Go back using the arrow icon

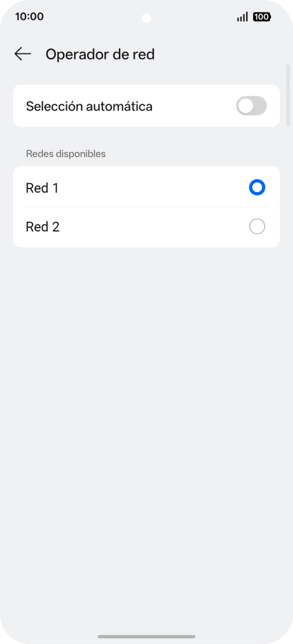pyautogui.click(x=23, y=54)
